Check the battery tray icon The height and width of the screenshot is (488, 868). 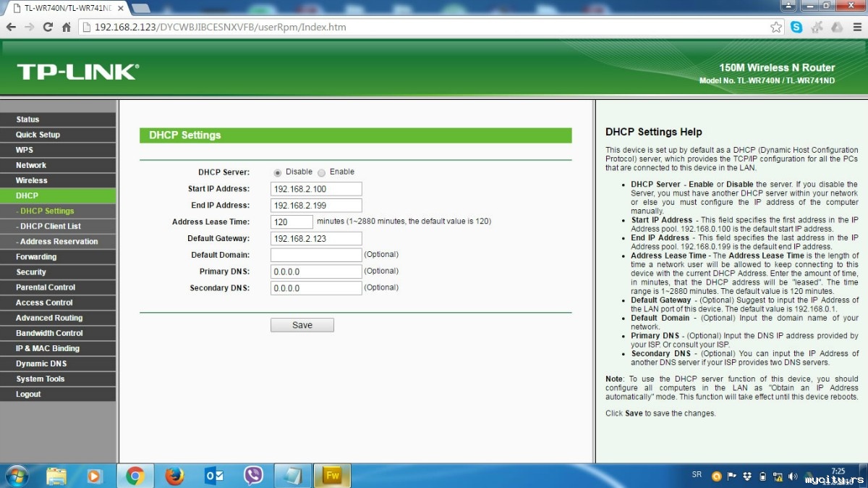tap(762, 476)
